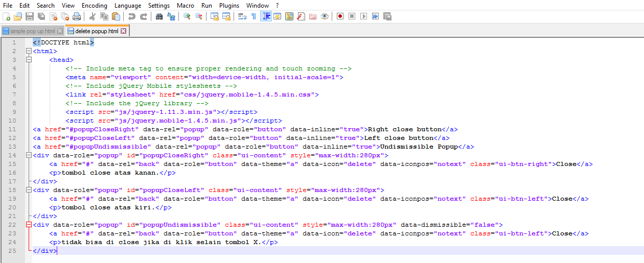Click 'Right close button' text on line 11
The image size is (644, 263).
(405, 129)
